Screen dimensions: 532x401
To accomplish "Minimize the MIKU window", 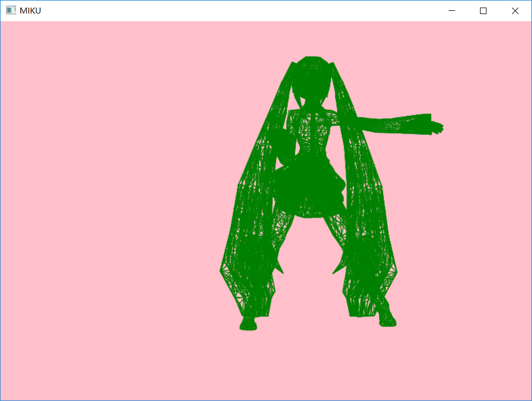I will point(452,10).
